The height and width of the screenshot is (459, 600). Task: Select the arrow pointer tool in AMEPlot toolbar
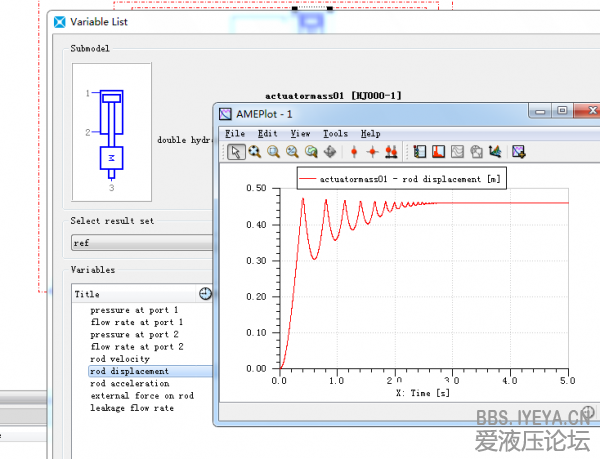tap(236, 152)
